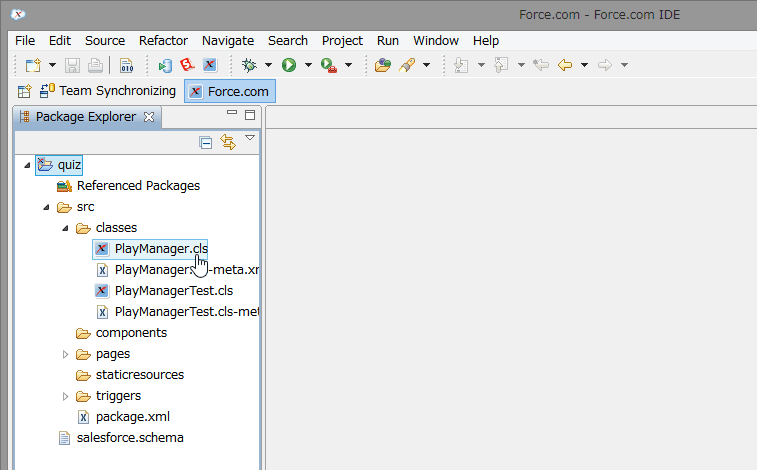The width and height of the screenshot is (757, 470).
Task: Click the blue server sync toolbar icon
Action: pyautogui.click(x=165, y=65)
